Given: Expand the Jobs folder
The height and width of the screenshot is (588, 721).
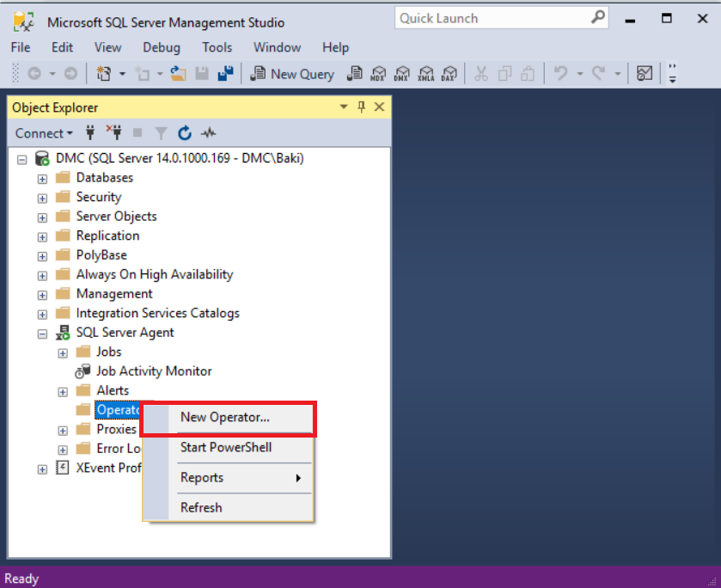Looking at the screenshot, I should (63, 352).
